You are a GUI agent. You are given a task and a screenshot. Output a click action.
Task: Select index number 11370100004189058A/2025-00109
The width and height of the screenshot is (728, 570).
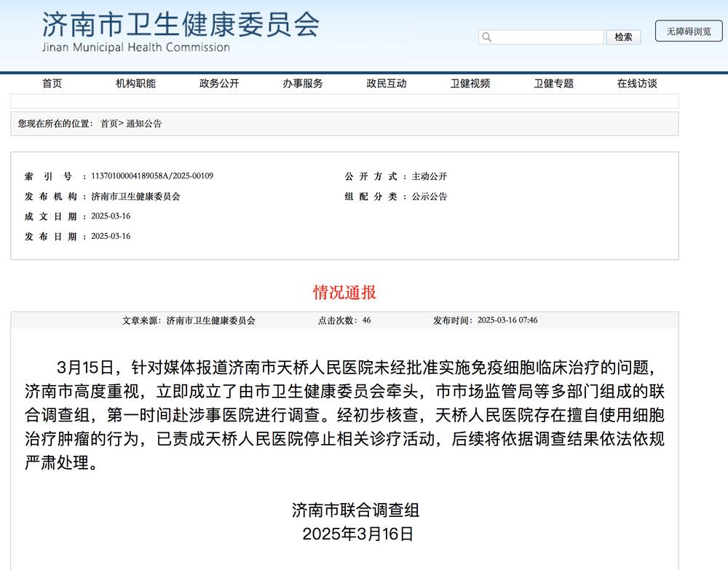pyautogui.click(x=152, y=176)
